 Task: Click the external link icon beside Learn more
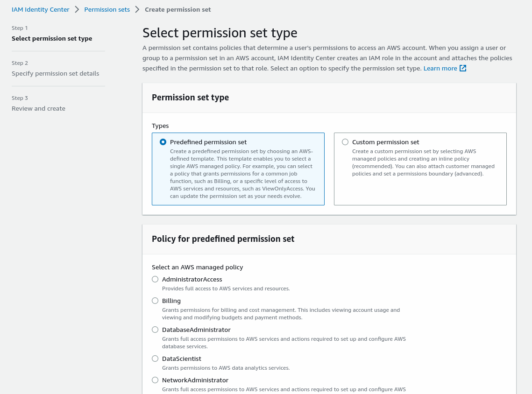[463, 68]
